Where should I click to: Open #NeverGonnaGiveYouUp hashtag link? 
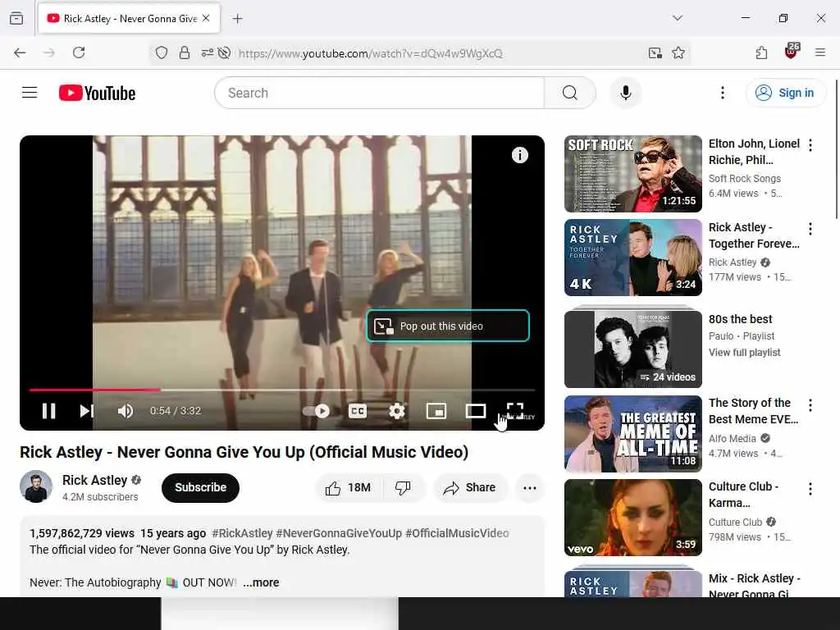(339, 533)
